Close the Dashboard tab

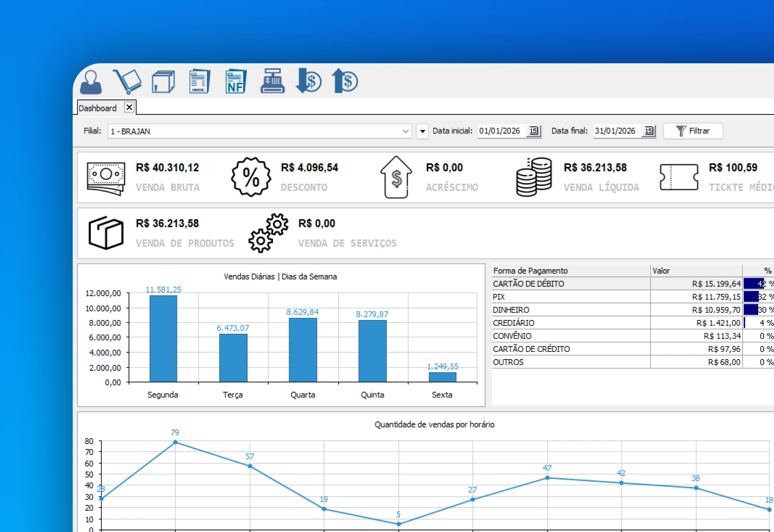129,107
